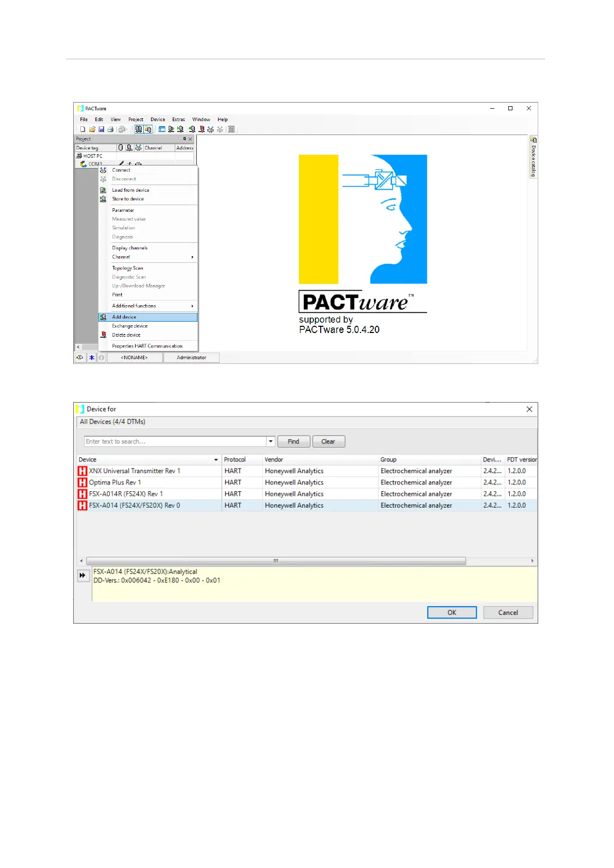Open the Extras menu
Viewport: 614px width, 868px height.
pyautogui.click(x=178, y=119)
